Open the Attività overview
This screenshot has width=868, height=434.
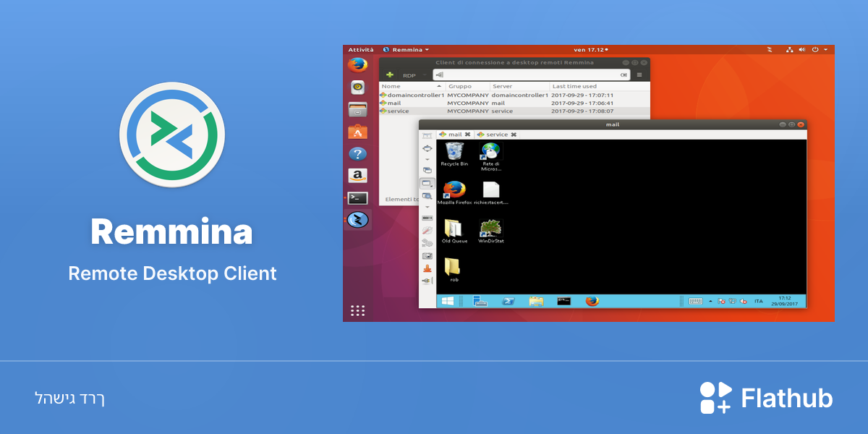tap(360, 49)
